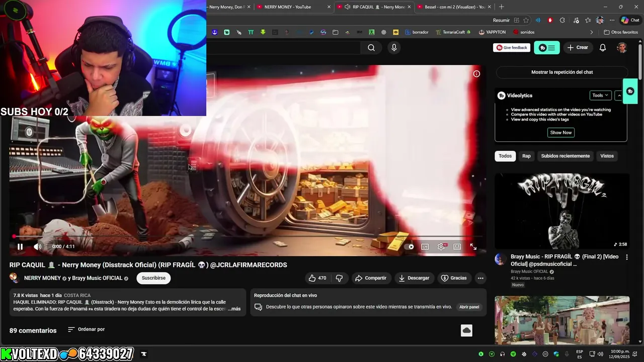Collapse the Videolytics panel chevron
Screen dimensions: 644x362
pos(620,96)
